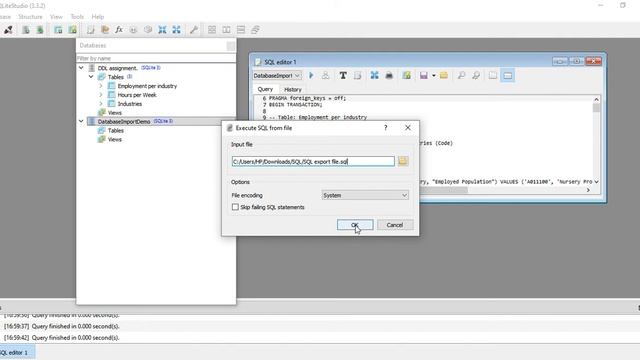Screen dimensions: 640x360
Task: Open the Structure menu
Action: (x=30, y=17)
